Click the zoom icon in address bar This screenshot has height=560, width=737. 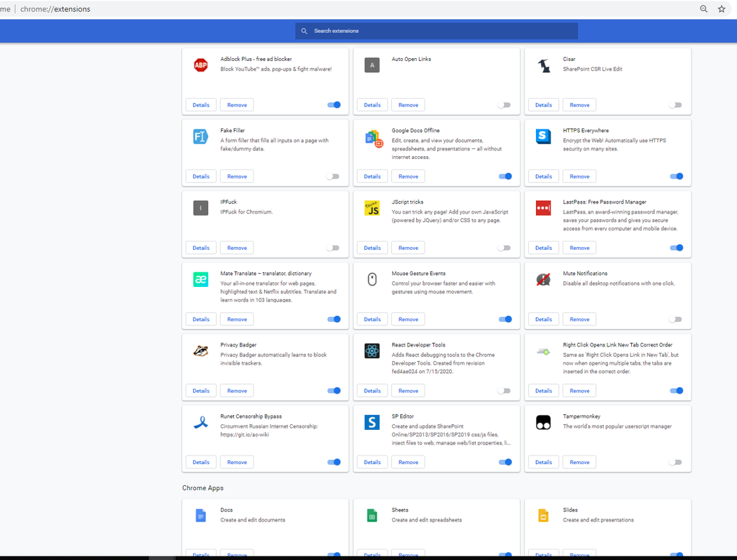[703, 9]
